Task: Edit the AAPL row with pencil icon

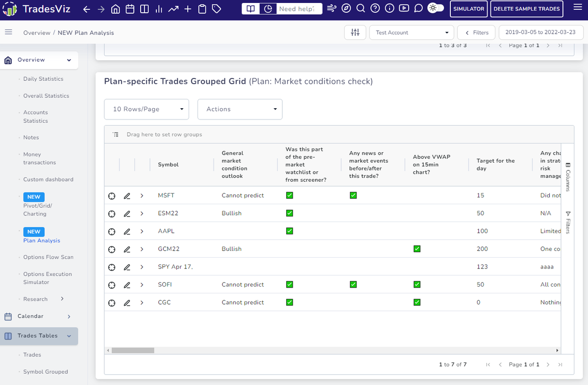Action: [x=127, y=231]
